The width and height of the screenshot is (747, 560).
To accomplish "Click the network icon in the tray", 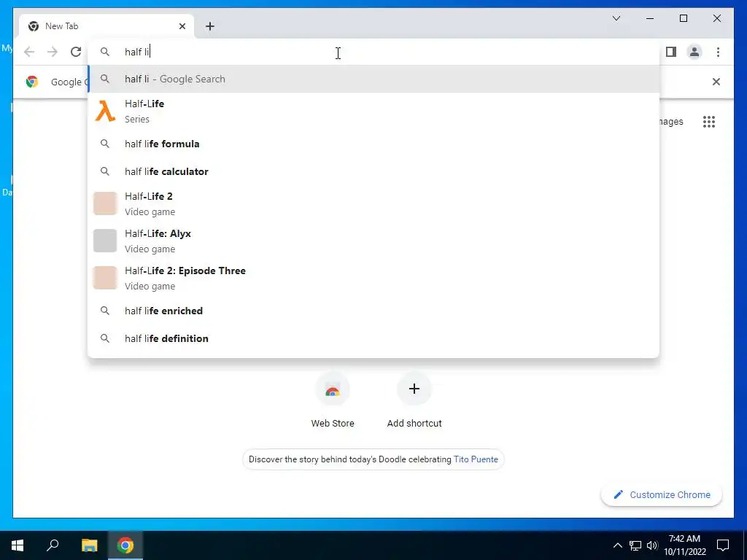I will tap(635, 545).
